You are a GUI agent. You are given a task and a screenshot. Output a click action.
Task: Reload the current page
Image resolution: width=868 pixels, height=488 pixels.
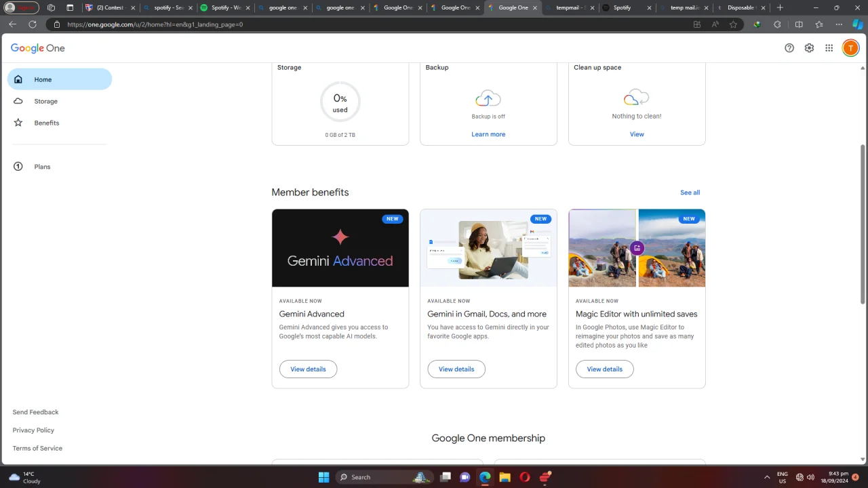coord(32,24)
